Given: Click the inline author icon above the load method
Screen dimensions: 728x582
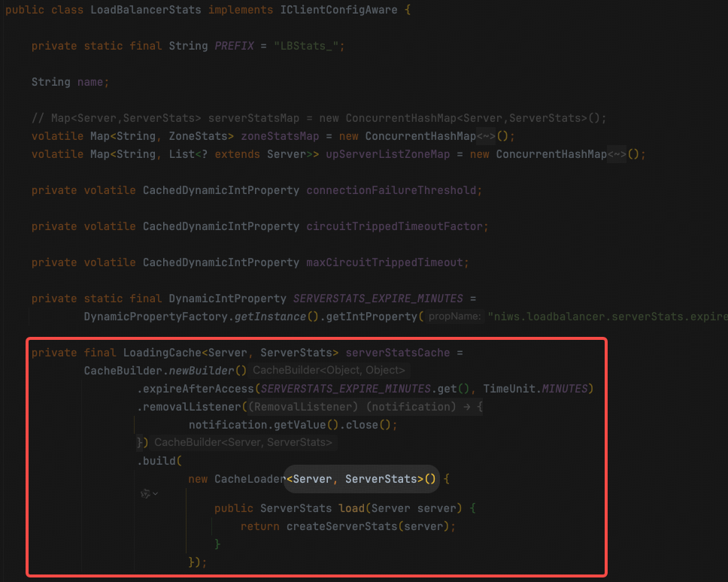Looking at the screenshot, I should (x=145, y=494).
